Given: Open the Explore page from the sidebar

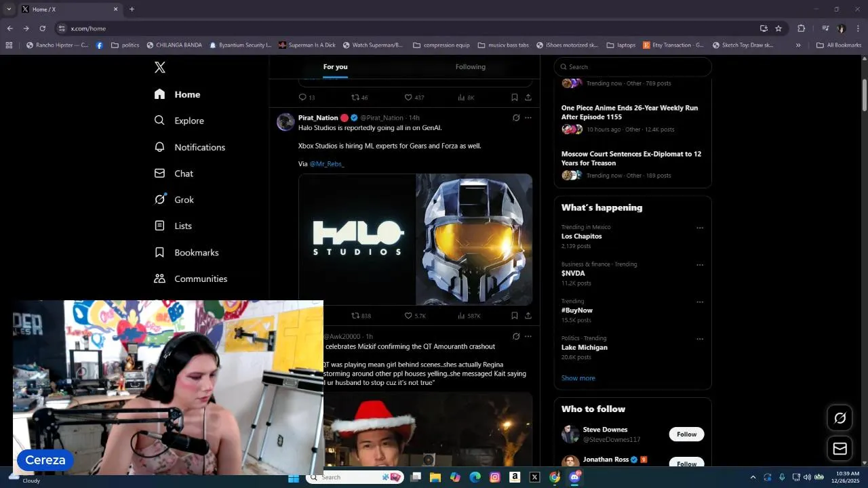Looking at the screenshot, I should [179, 121].
